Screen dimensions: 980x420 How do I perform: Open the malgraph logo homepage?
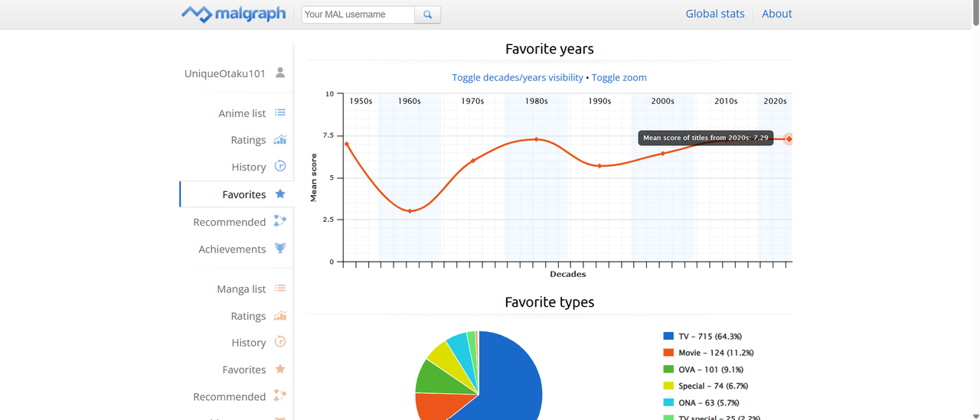point(234,14)
